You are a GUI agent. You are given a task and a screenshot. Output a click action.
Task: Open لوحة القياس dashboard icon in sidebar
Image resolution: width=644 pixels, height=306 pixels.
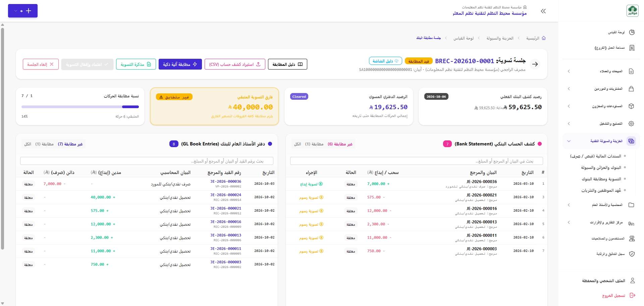[x=632, y=32]
